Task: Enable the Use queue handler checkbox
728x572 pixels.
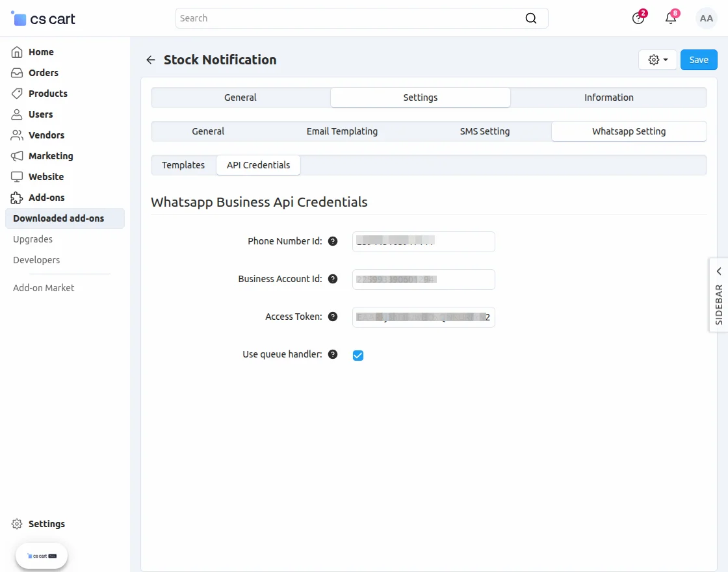Action: click(358, 355)
